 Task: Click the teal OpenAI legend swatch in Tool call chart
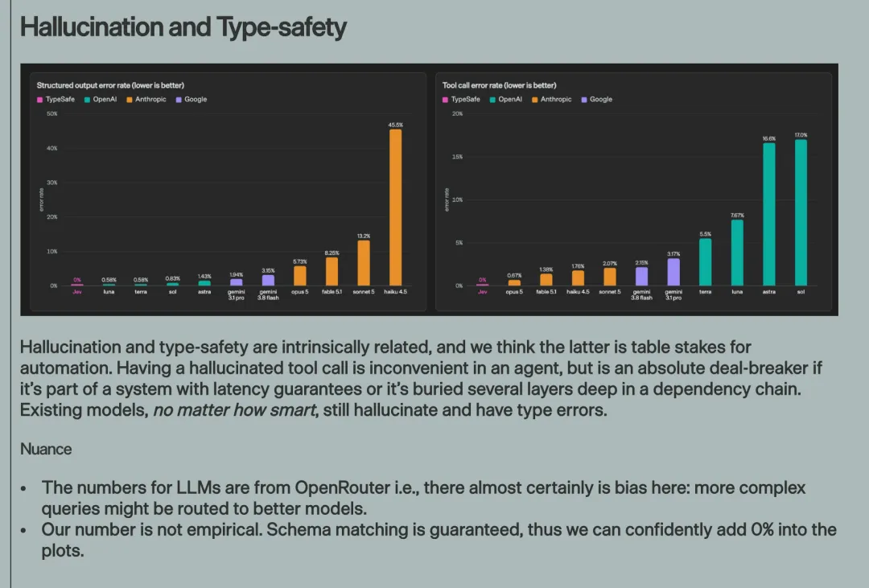click(492, 100)
